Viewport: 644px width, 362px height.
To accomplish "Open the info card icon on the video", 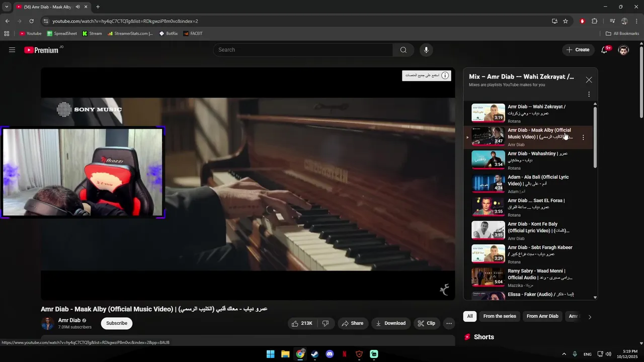I will coord(445,75).
